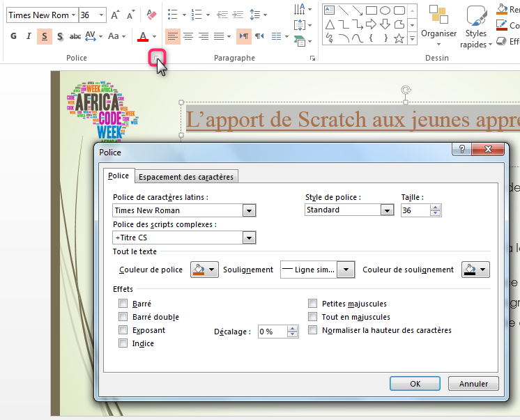Select the star shape in gallery
This screenshot has width=520, height=420.
[x=399, y=39]
